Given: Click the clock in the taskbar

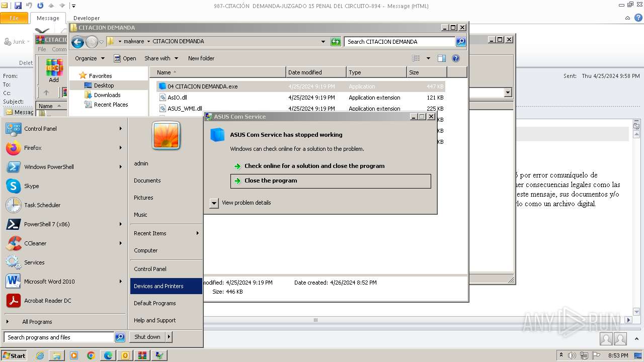Looking at the screenshot, I should point(618,355).
